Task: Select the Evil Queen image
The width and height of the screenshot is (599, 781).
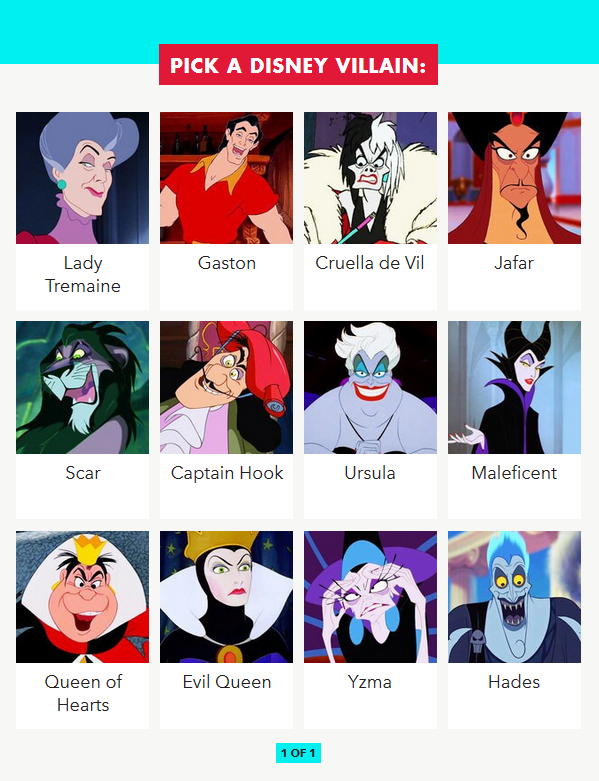Action: (227, 597)
